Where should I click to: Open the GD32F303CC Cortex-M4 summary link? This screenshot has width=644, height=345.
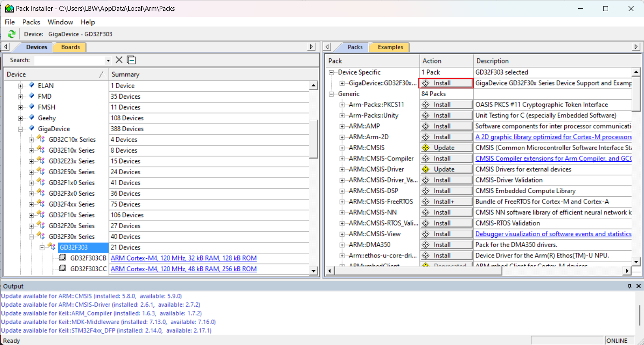pyautogui.click(x=184, y=269)
